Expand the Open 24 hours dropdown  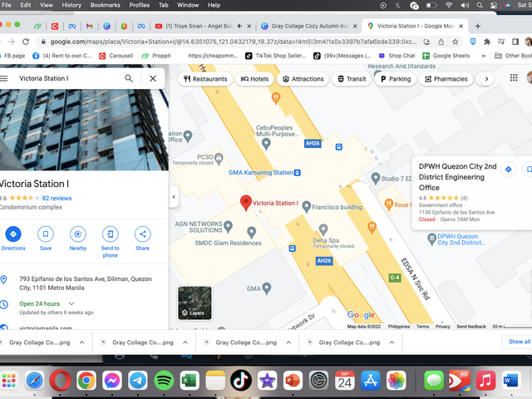coord(71,303)
